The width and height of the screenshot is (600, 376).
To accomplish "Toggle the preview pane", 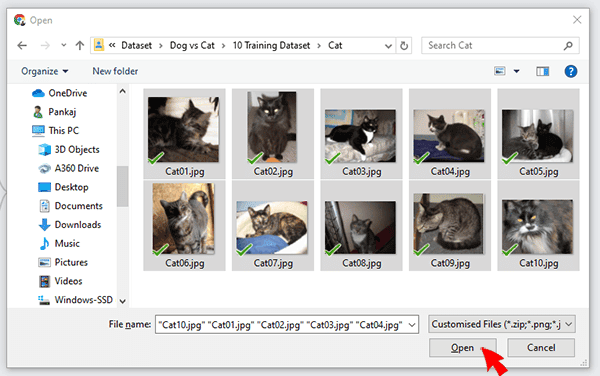I will pos(542,71).
